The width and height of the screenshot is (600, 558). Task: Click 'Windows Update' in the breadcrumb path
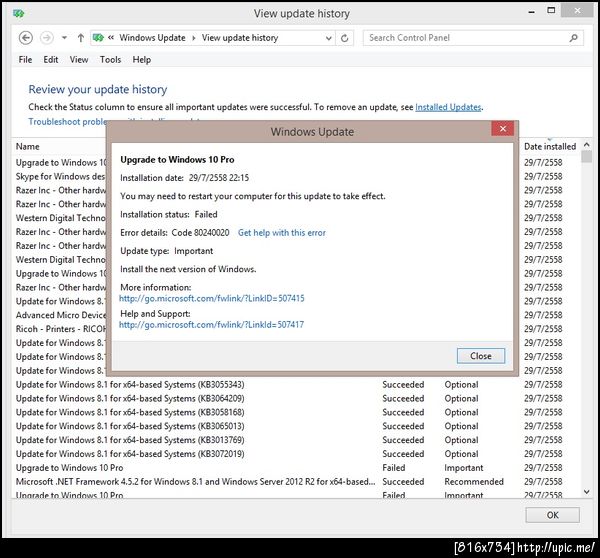(x=152, y=38)
